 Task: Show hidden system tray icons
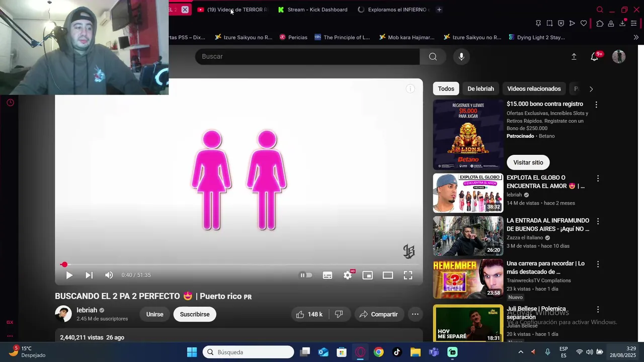(x=521, y=352)
